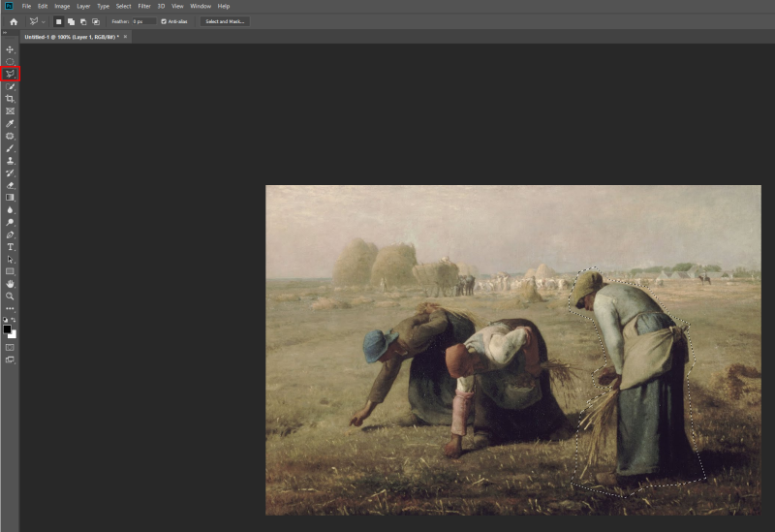Image resolution: width=775 pixels, height=532 pixels.
Task: Select the Move tool
Action: click(x=10, y=49)
